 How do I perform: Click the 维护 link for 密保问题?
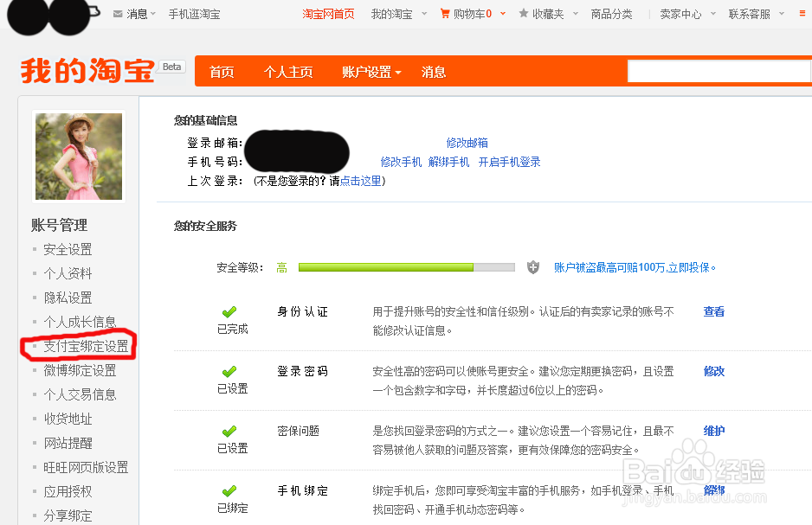pos(713,431)
